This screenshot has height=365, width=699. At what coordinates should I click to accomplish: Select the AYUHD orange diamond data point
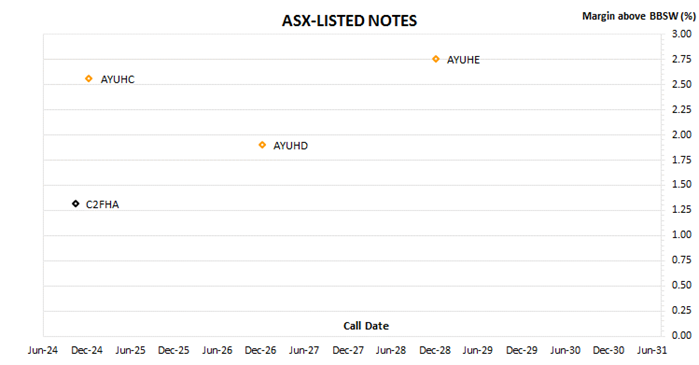262,145
